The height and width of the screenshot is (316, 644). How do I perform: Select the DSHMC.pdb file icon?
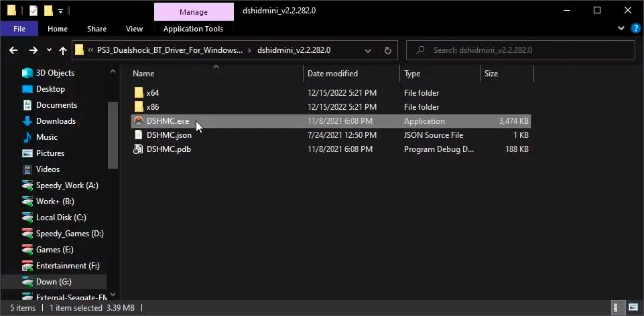139,149
